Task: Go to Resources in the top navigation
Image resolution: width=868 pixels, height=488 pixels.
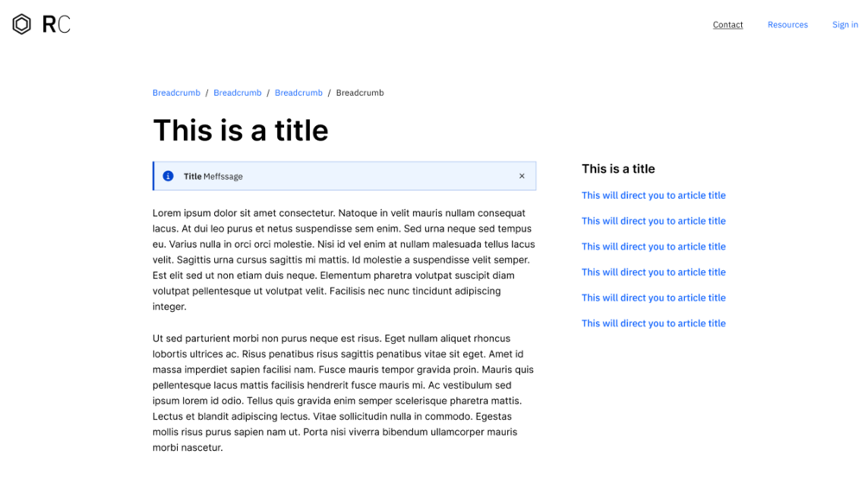Action: pyautogui.click(x=788, y=25)
